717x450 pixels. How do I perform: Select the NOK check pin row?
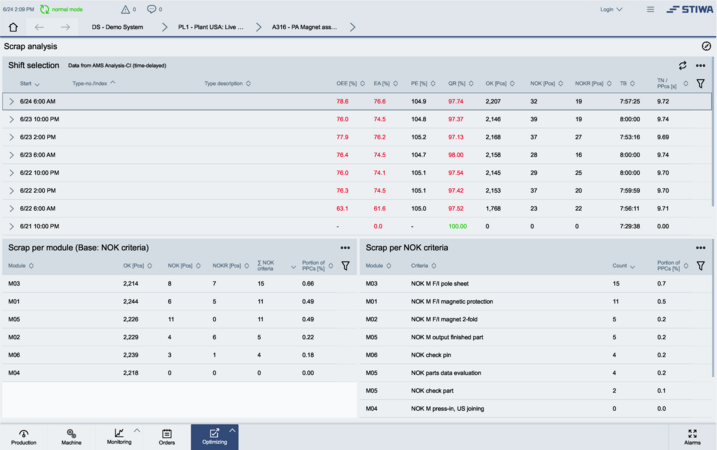pos(536,355)
